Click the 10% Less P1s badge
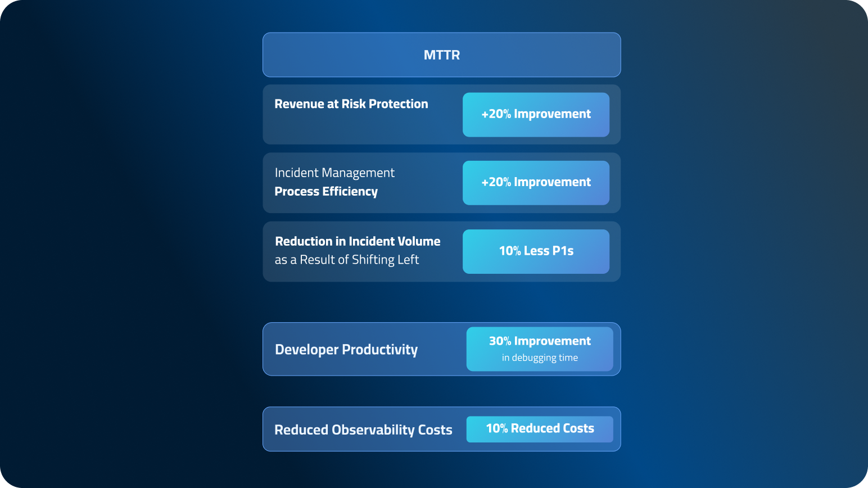868x488 pixels. tap(535, 251)
